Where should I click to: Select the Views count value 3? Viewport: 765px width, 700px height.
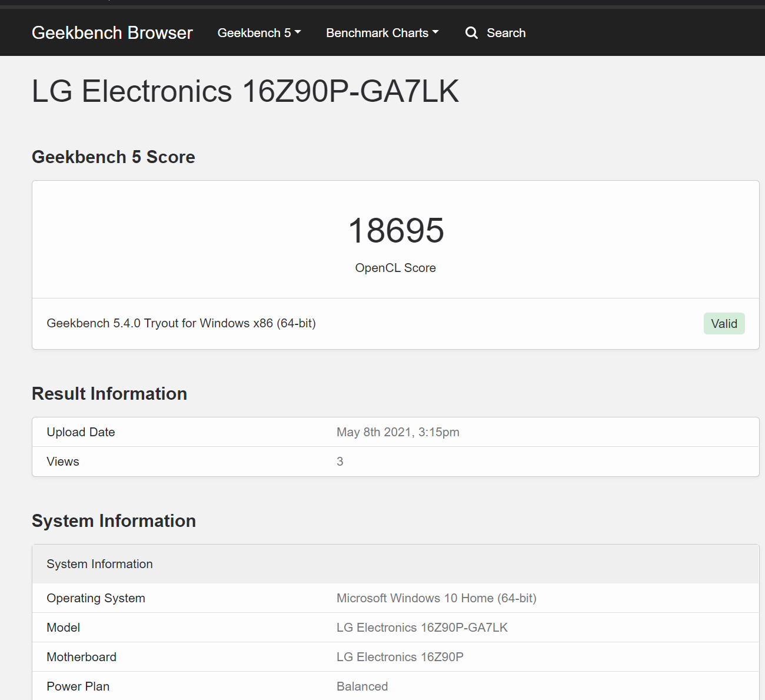[x=340, y=462]
